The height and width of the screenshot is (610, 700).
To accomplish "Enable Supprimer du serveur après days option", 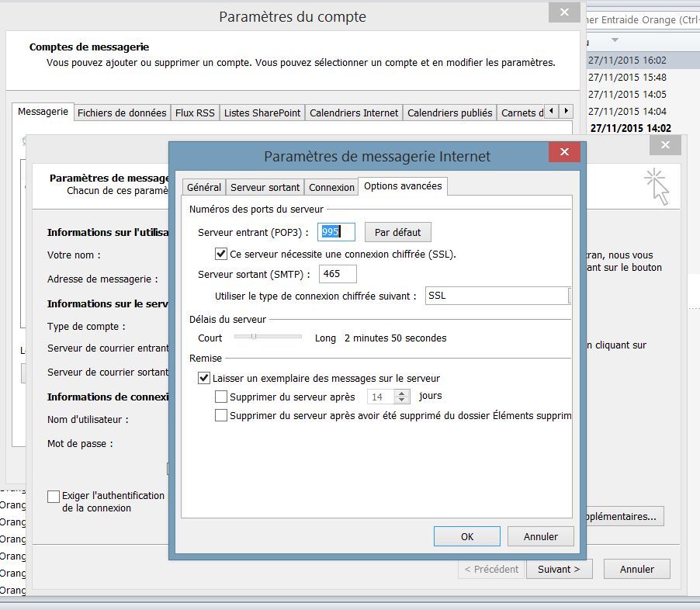I will click(x=221, y=397).
